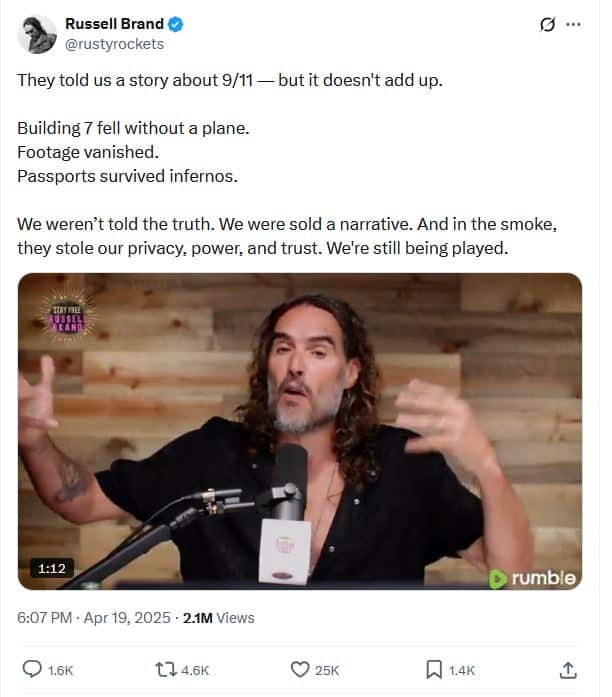Click the 1:12 video duration badge
This screenshot has height=697, width=612.
click(x=52, y=568)
